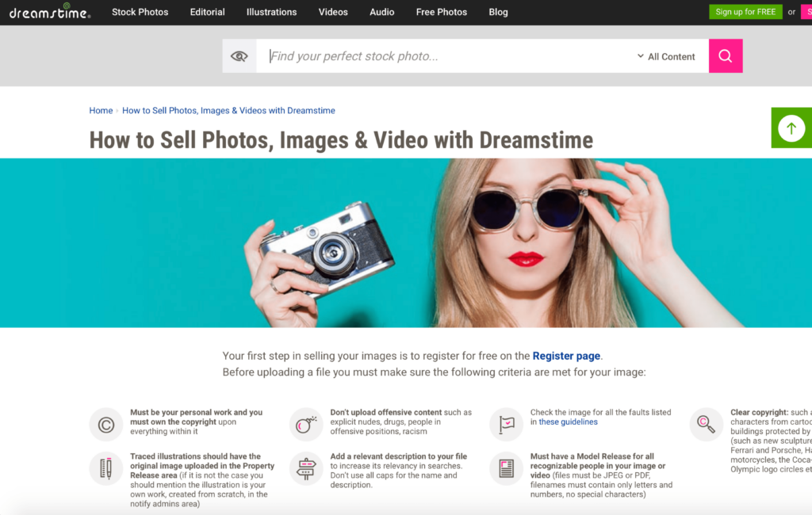Open the Free Photos menu

click(441, 12)
